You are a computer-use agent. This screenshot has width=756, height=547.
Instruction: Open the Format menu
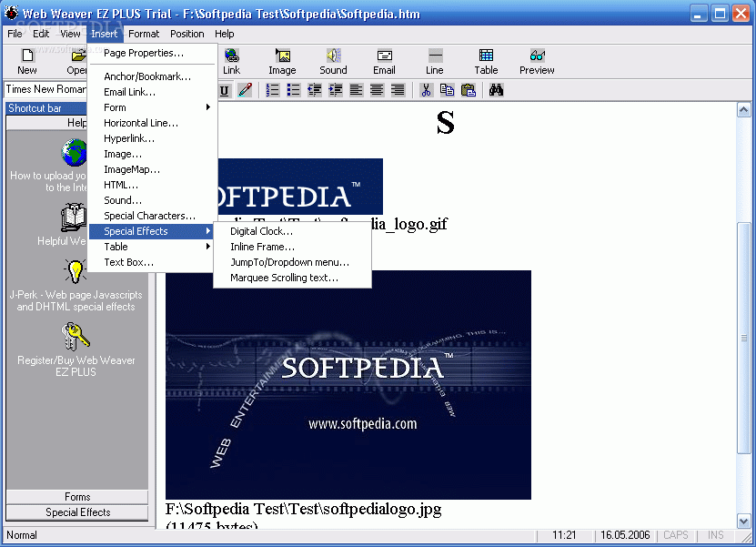point(144,34)
